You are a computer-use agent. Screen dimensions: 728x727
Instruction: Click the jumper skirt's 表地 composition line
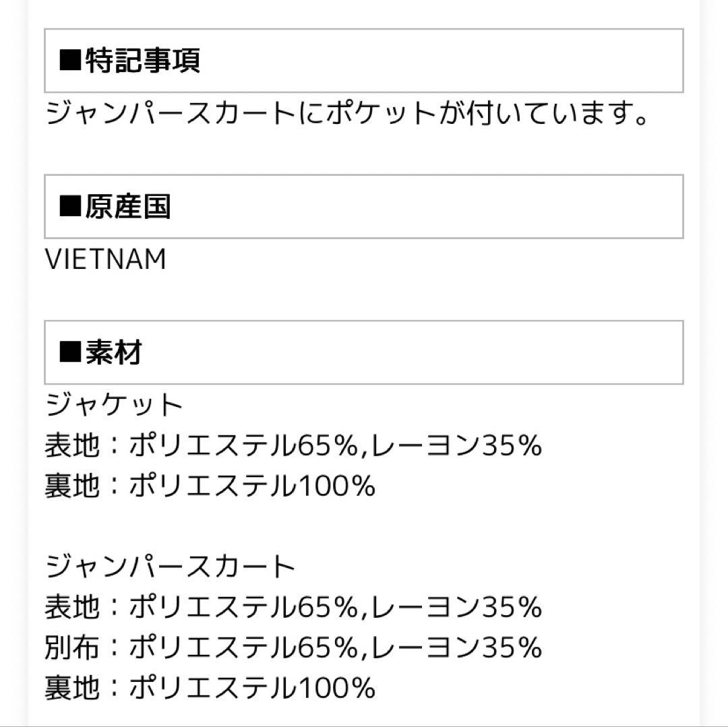[293, 608]
